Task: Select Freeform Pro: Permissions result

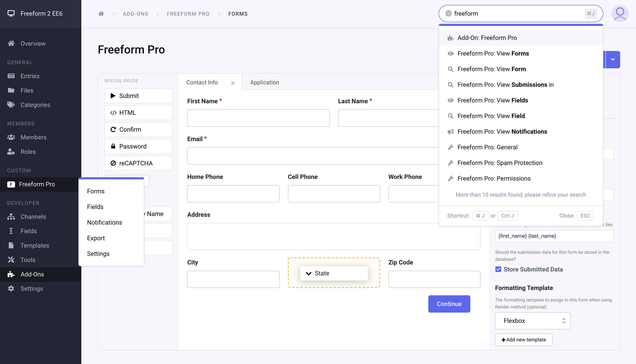Action: click(x=521, y=178)
